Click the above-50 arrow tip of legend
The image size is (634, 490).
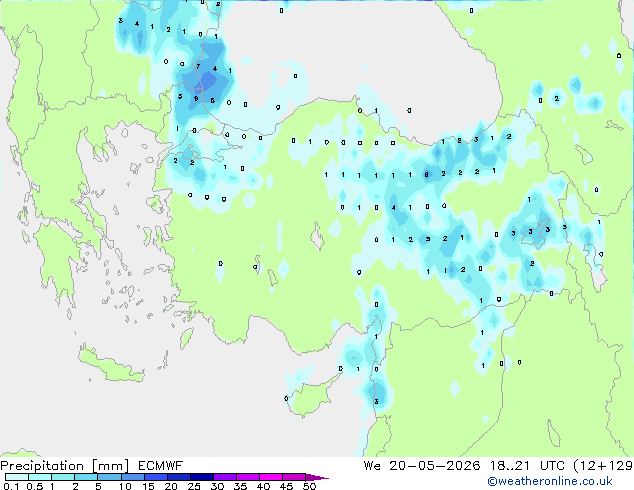coord(317,477)
